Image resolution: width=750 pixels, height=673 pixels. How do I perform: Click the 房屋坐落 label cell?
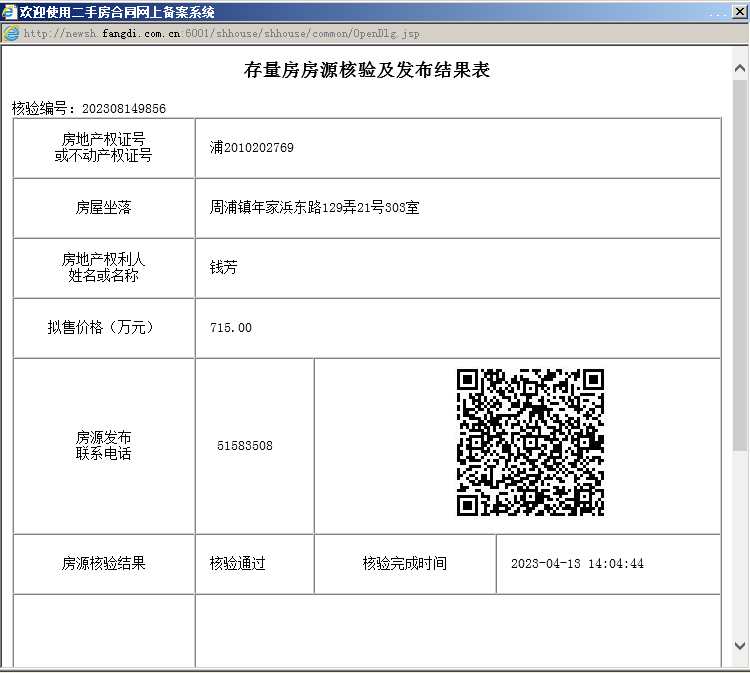[x=103, y=207]
